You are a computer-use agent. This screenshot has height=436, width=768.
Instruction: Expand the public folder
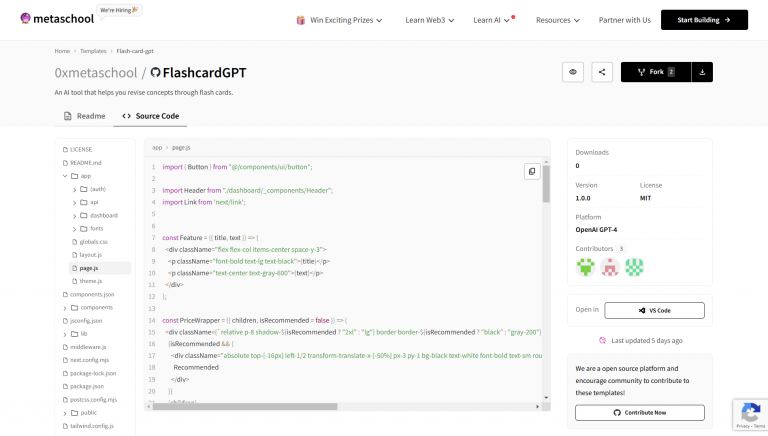pos(65,413)
